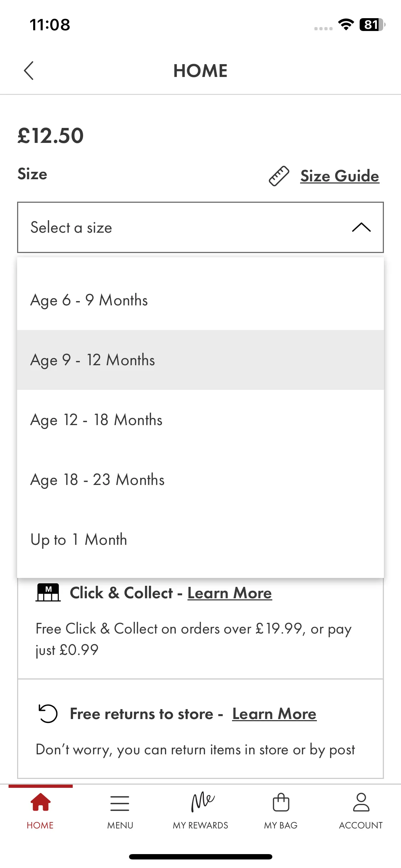
Task: Choose size Age 6 - 9 Months
Action: (x=200, y=300)
